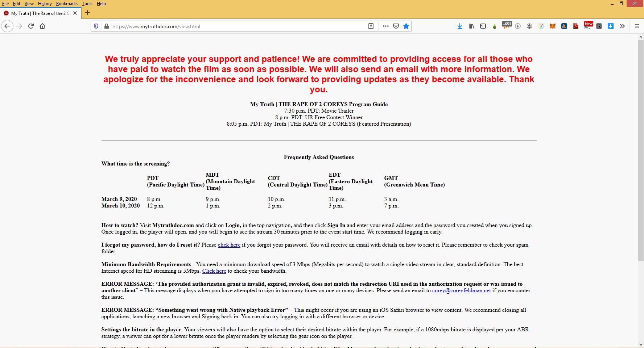Open the red PDF extension icon
644x348 pixels.
pyautogui.click(x=576, y=26)
